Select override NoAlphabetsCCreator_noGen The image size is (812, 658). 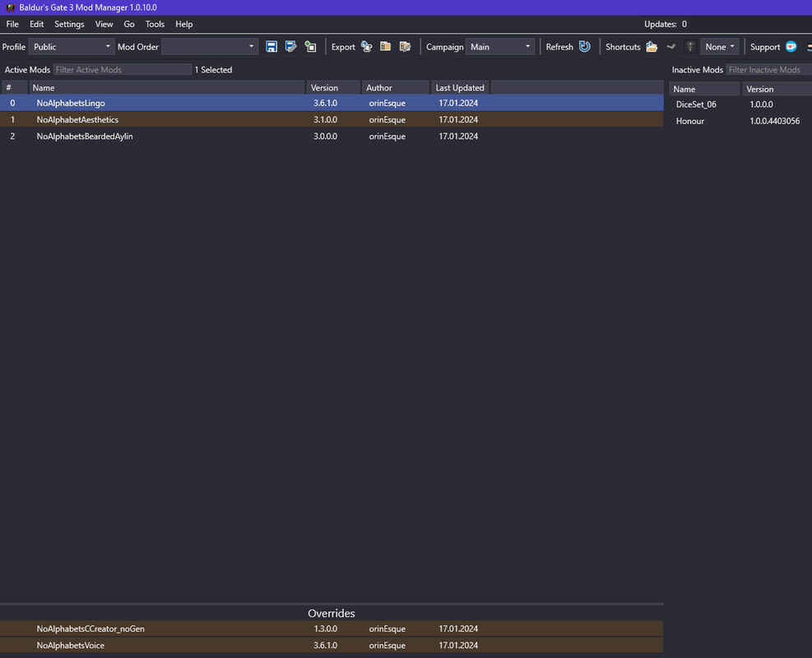[x=332, y=628]
